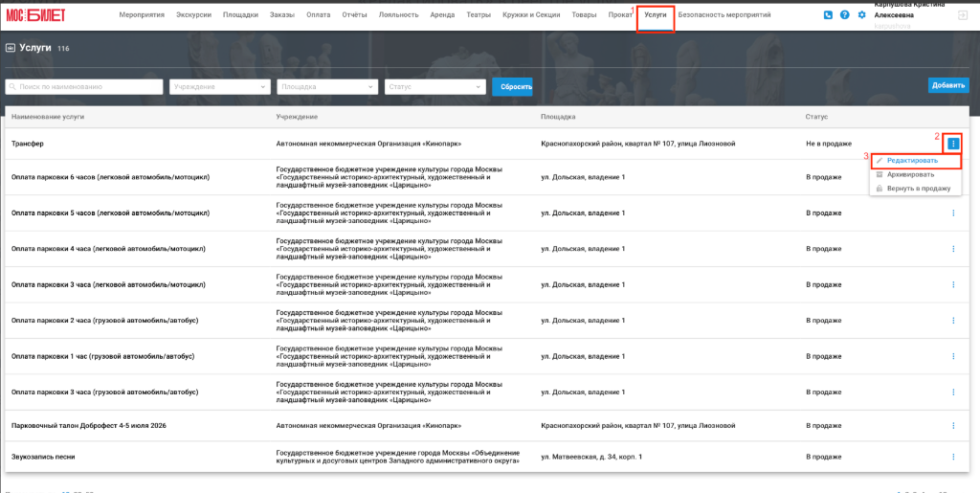Switch to the Мероприятия tab
Image resolution: width=980 pixels, height=493 pixels.
(142, 14)
